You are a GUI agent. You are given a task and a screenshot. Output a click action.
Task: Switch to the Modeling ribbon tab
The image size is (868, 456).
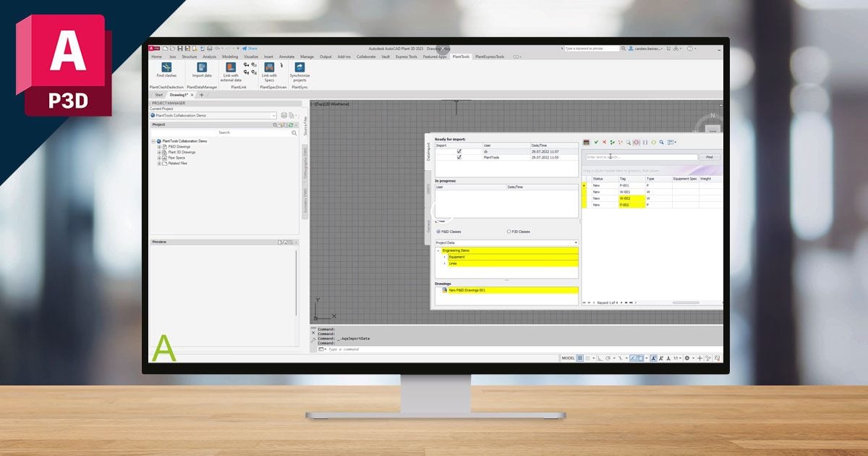point(230,56)
